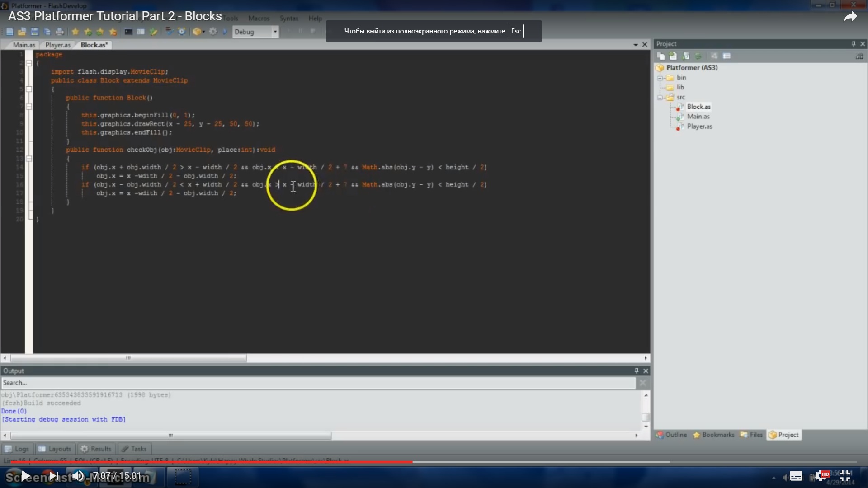The height and width of the screenshot is (488, 868).
Task: Switch to the Player.as editor tab
Action: point(58,45)
